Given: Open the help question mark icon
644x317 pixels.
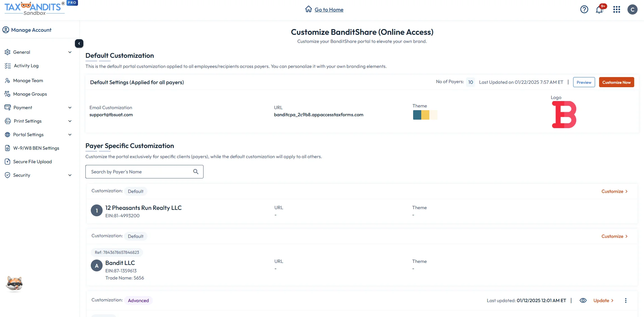Looking at the screenshot, I should (584, 9).
